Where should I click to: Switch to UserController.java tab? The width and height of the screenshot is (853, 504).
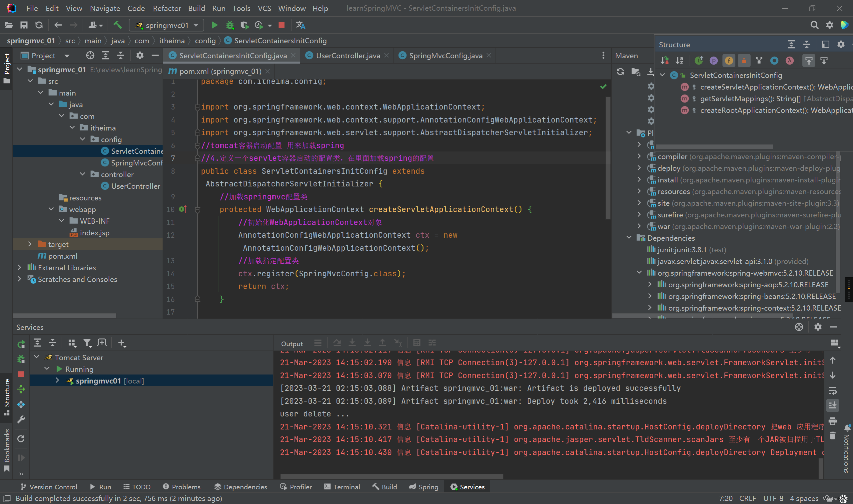pos(348,55)
